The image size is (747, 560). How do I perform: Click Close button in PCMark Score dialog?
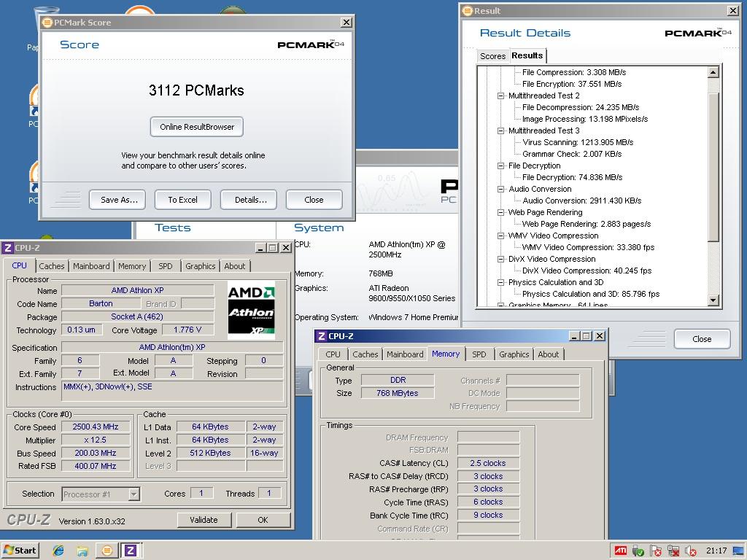pyautogui.click(x=314, y=200)
